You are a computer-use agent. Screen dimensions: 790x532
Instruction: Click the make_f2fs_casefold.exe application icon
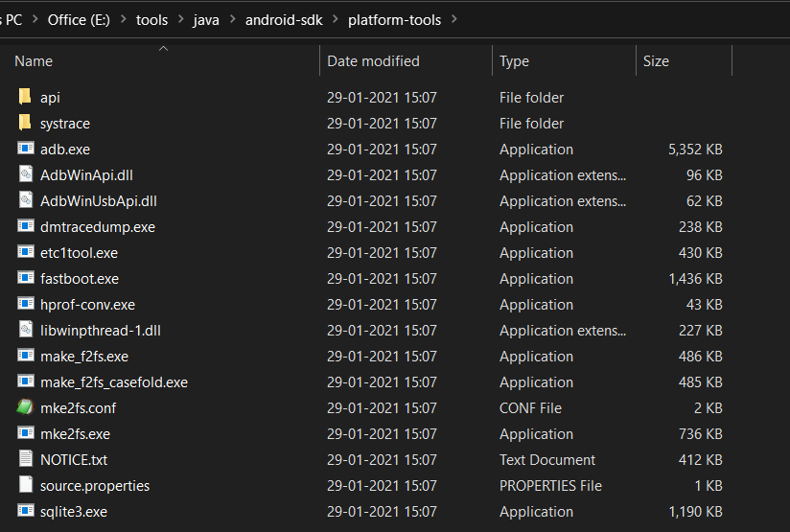click(26, 381)
